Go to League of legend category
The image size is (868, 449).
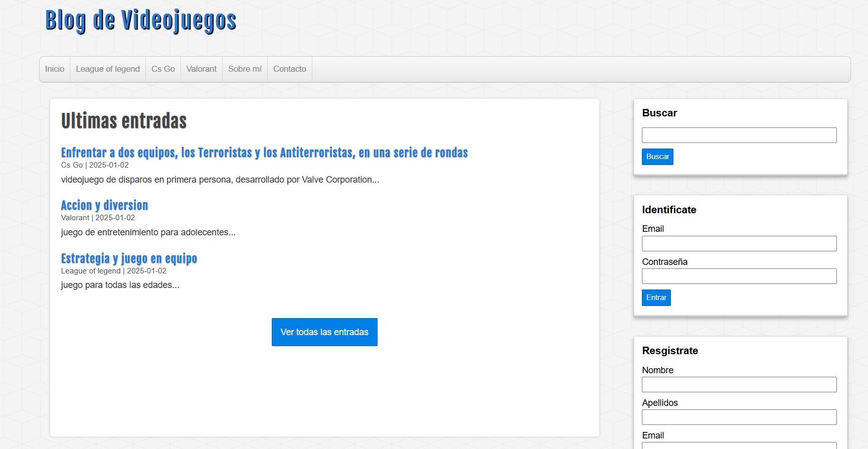click(108, 69)
